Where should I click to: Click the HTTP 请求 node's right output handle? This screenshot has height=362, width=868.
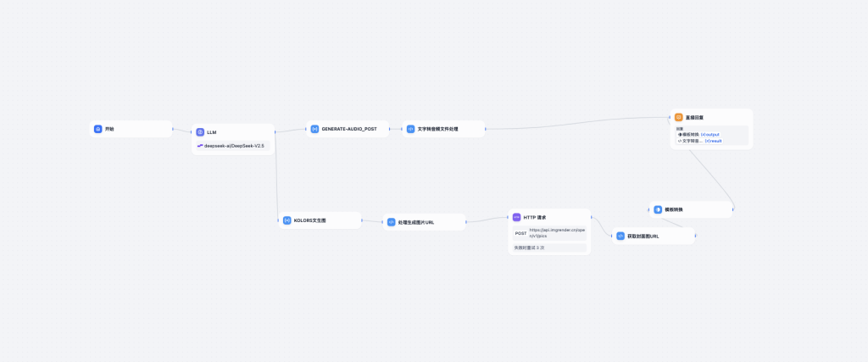point(591,217)
